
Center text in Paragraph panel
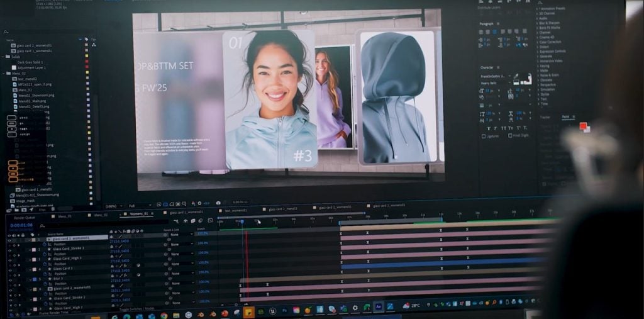point(488,31)
